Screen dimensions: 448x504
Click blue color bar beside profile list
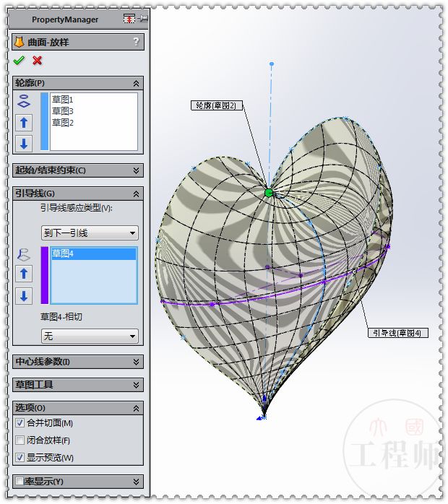tap(44, 121)
